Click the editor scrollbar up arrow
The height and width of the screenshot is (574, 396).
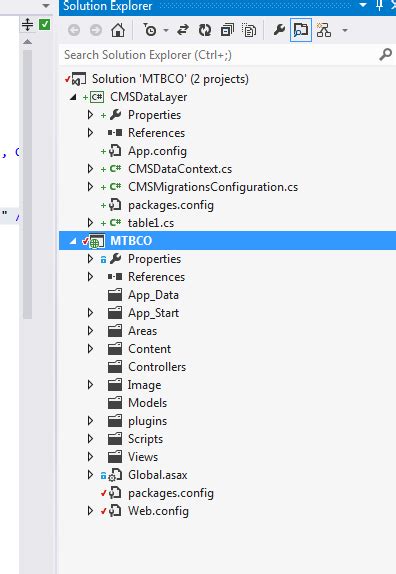(27, 42)
